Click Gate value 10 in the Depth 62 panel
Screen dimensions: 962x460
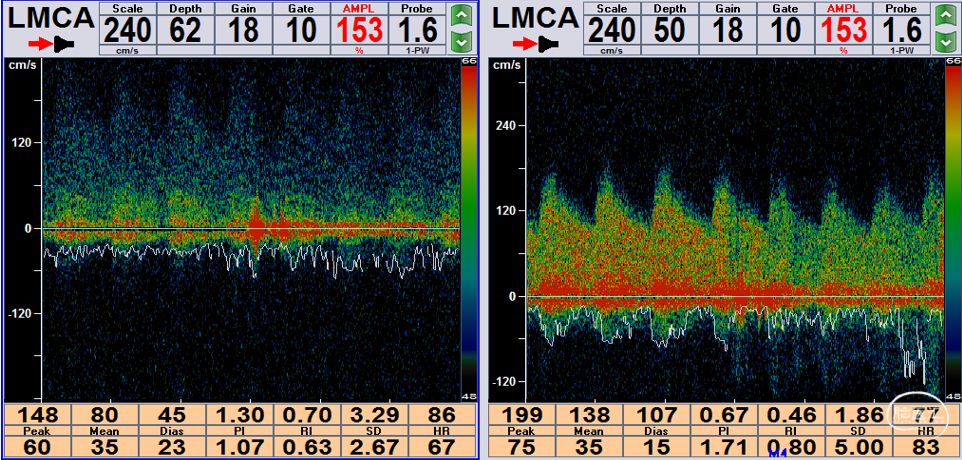(301, 30)
